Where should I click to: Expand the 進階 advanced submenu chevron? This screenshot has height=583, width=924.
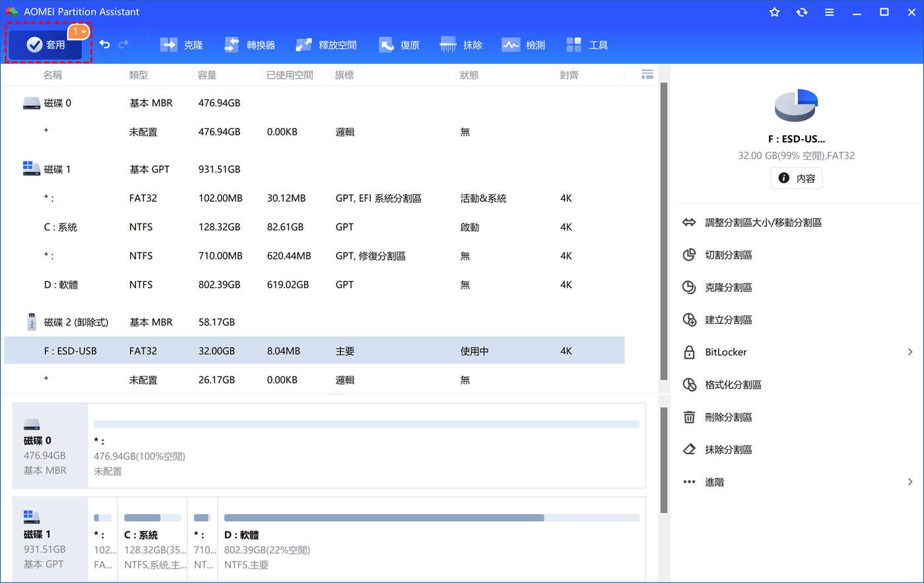coord(910,482)
